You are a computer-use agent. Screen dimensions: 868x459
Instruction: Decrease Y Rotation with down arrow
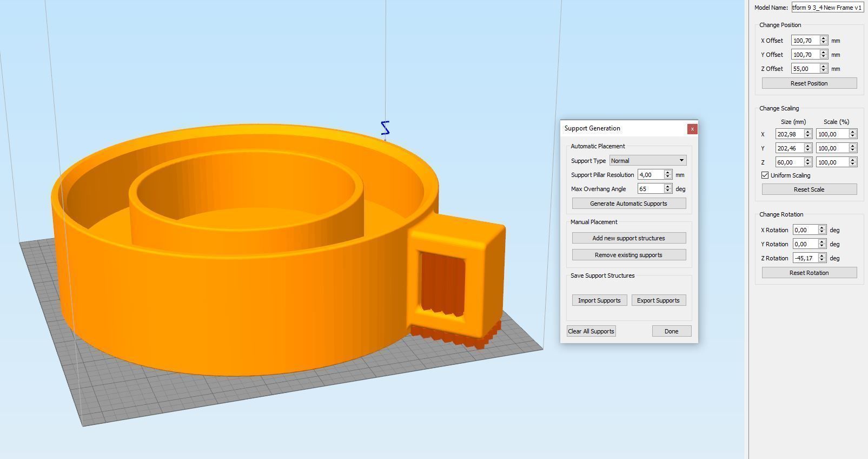[822, 246]
